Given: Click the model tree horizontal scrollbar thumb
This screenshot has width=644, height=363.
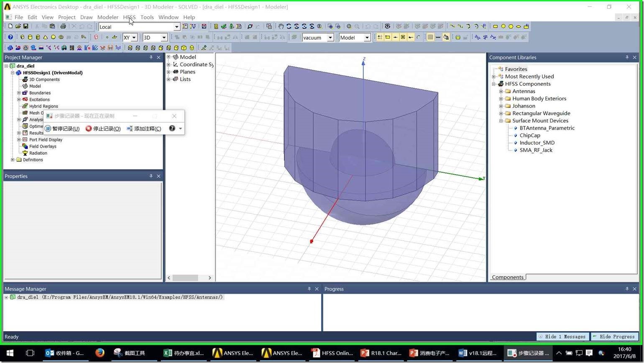Looking at the screenshot, I should (x=185, y=278).
